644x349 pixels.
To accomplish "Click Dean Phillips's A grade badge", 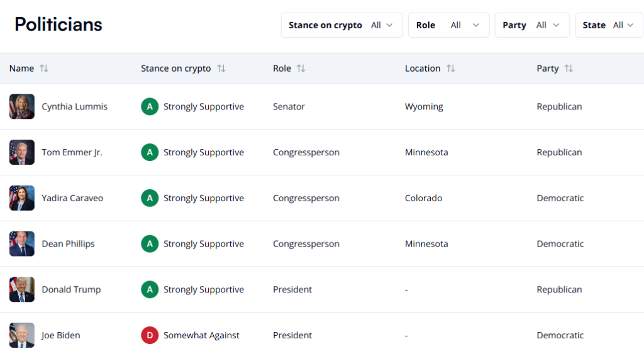I will click(x=150, y=244).
